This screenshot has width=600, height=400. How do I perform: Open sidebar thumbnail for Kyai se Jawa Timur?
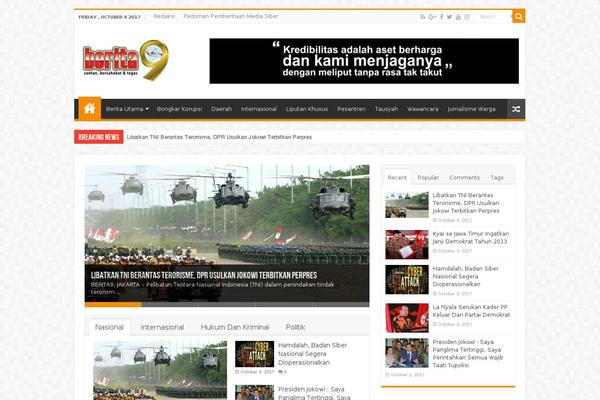[x=407, y=244]
